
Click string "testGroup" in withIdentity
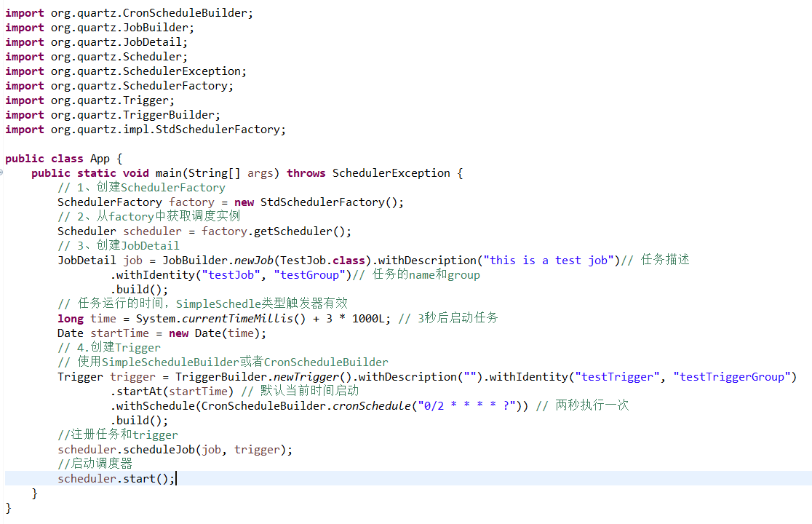[309, 274]
